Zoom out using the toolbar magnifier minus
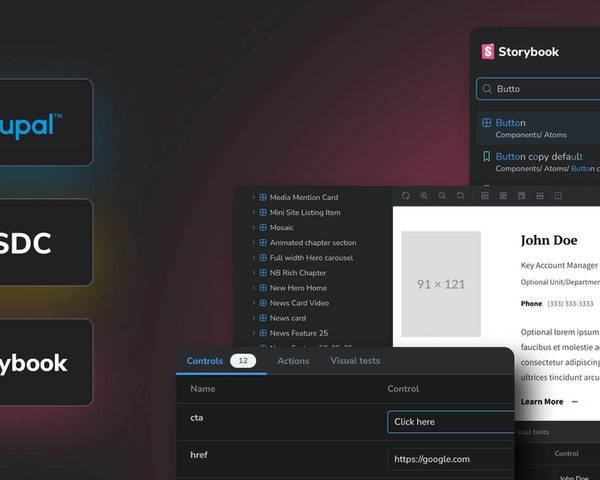This screenshot has width=600, height=480. [x=442, y=196]
